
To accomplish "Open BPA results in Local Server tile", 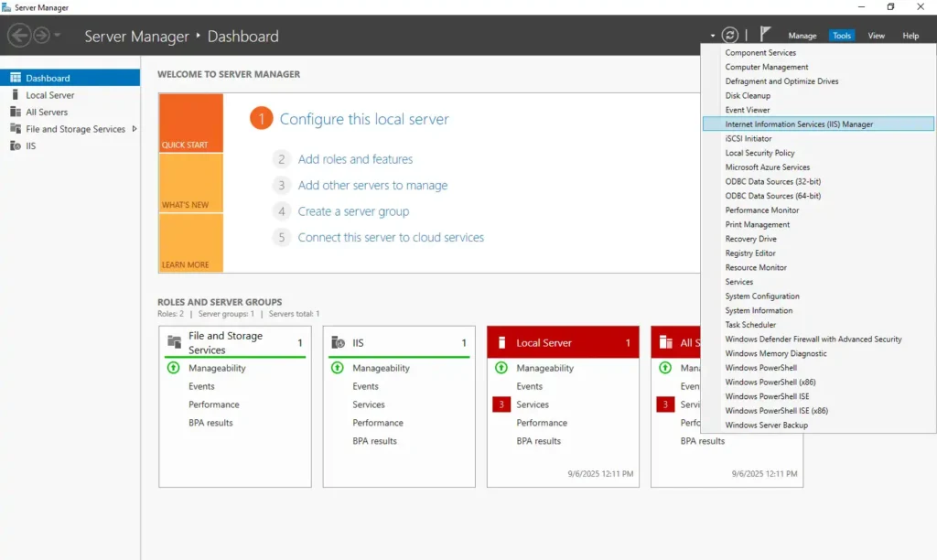I will [538, 440].
